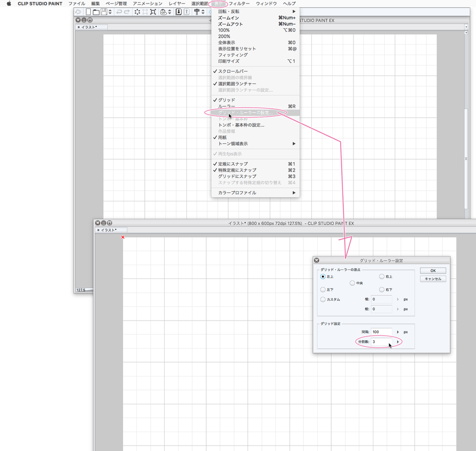Image resolution: width=476 pixels, height=451 pixels.
Task: Open トンボ・基本枠の設定 menu item
Action: 255,125
